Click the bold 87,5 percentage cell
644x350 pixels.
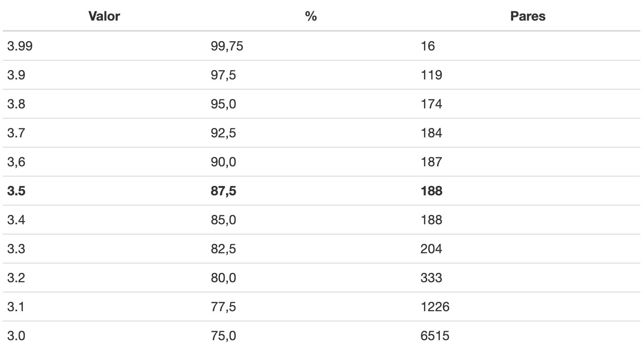click(x=311, y=191)
